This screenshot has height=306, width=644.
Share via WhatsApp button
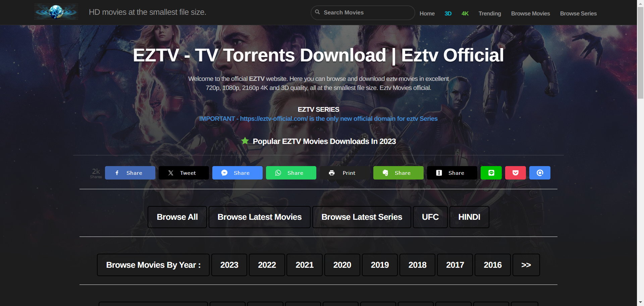coord(291,173)
